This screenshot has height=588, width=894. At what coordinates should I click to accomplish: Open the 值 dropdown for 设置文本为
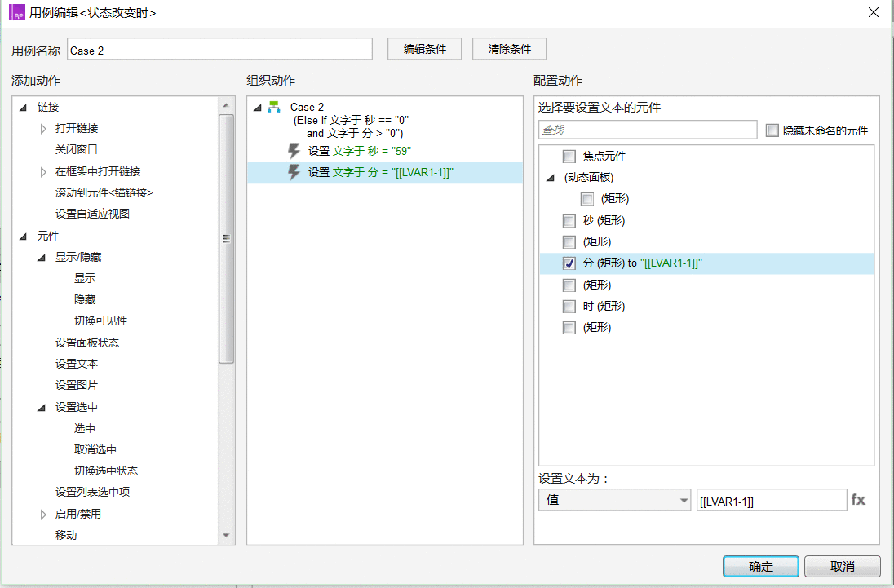tap(614, 500)
